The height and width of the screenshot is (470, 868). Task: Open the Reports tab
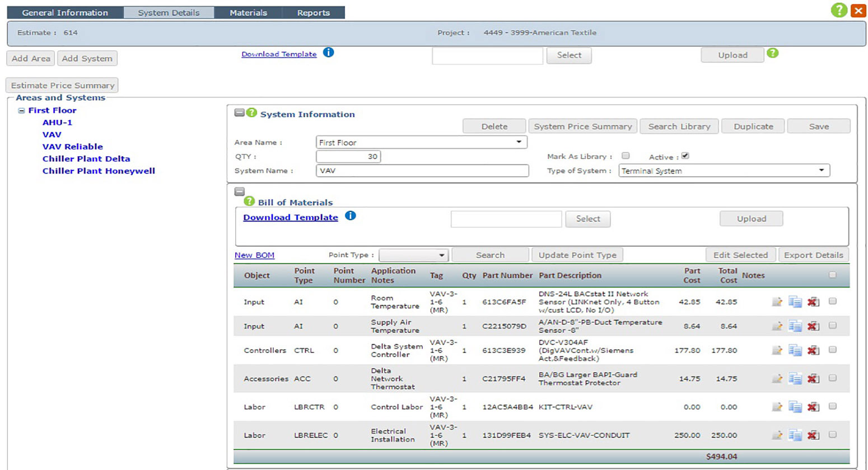313,12
